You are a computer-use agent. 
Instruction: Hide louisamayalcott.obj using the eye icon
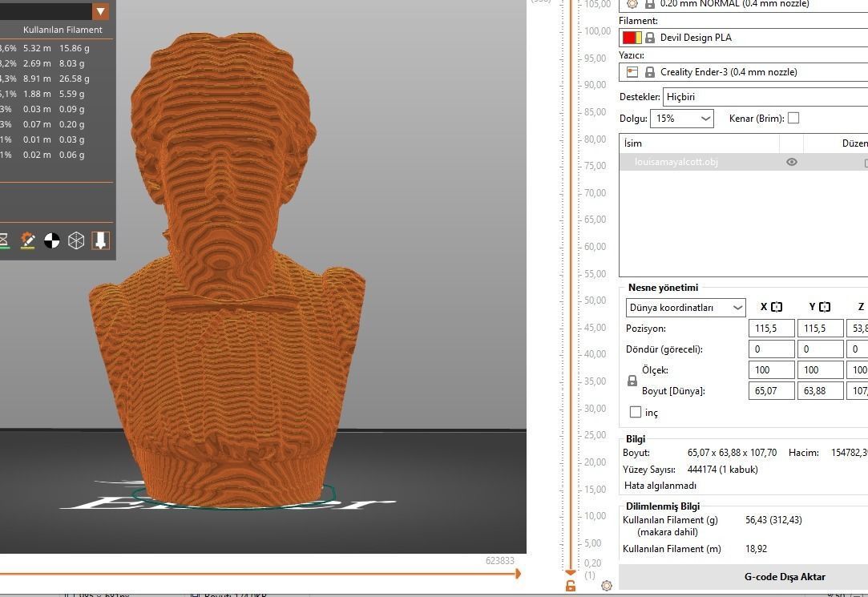pyautogui.click(x=792, y=162)
